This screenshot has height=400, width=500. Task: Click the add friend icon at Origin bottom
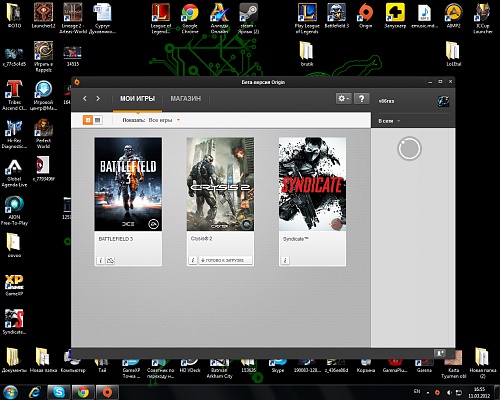point(440,353)
